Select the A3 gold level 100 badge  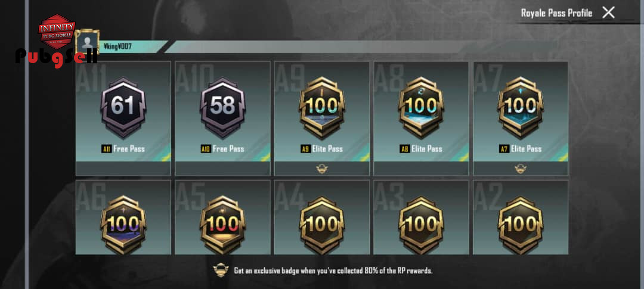pyautogui.click(x=422, y=225)
